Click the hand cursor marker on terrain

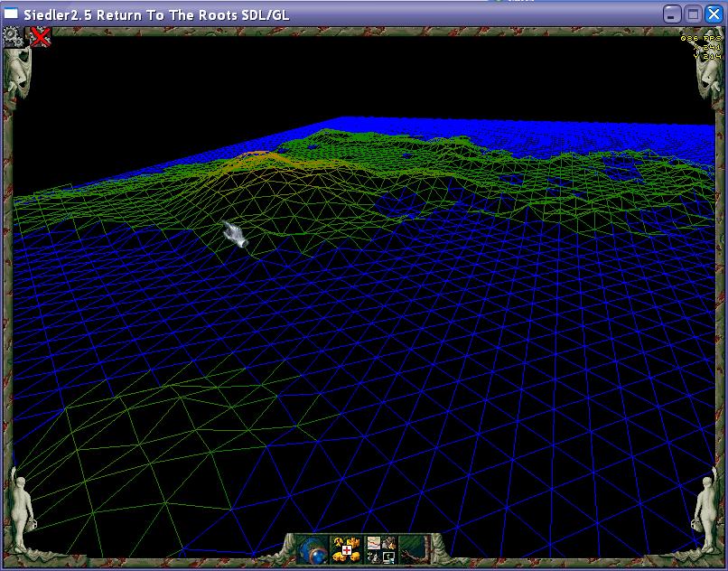[235, 235]
